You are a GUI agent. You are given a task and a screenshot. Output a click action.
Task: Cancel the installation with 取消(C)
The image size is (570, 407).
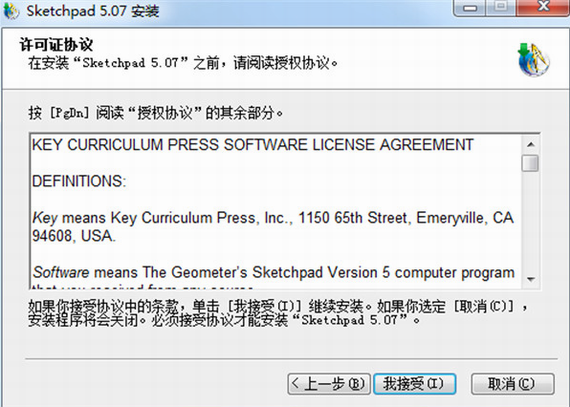pyautogui.click(x=513, y=384)
